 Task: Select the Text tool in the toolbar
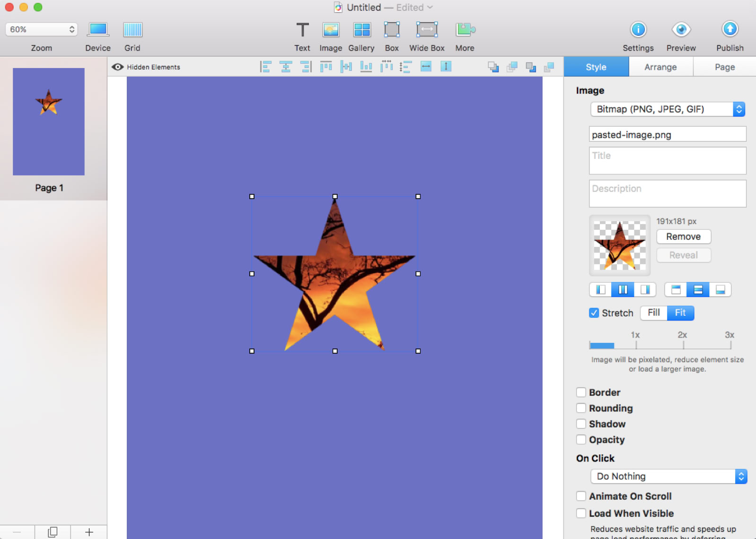tap(302, 30)
